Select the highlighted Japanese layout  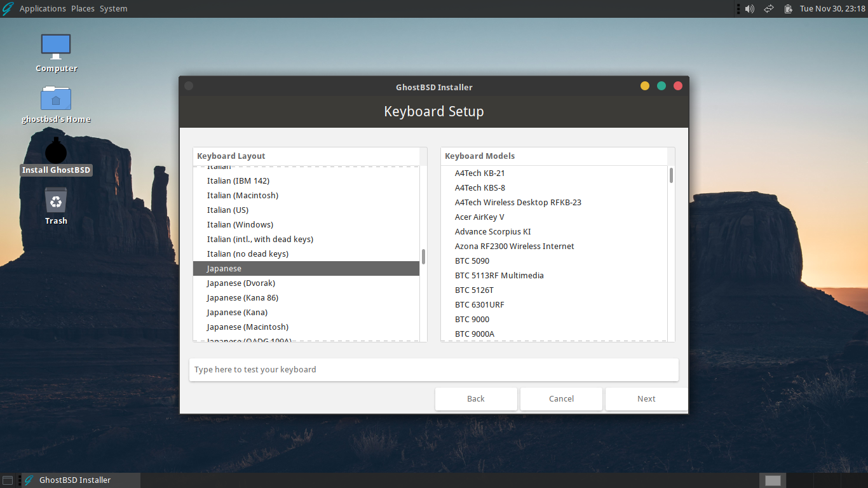306,269
